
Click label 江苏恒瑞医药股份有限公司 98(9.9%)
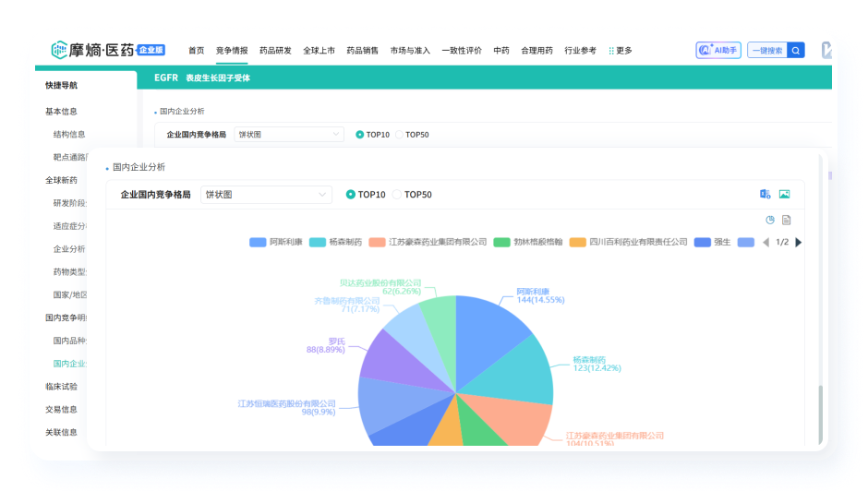coord(287,407)
